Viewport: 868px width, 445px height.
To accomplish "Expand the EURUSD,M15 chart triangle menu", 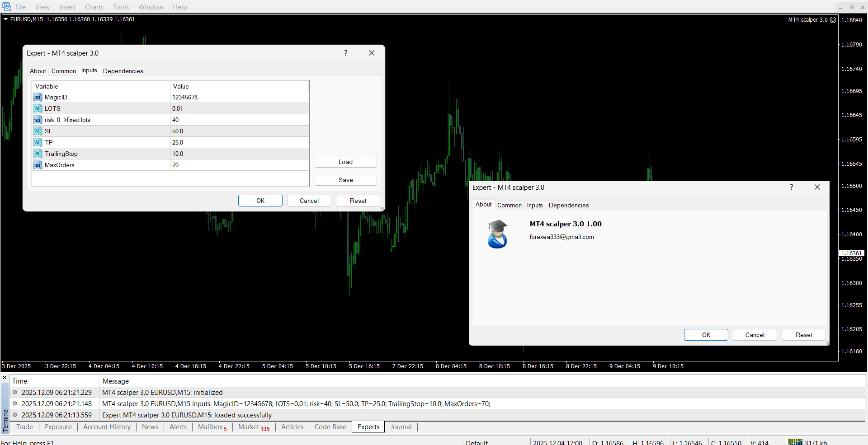I will (6, 19).
